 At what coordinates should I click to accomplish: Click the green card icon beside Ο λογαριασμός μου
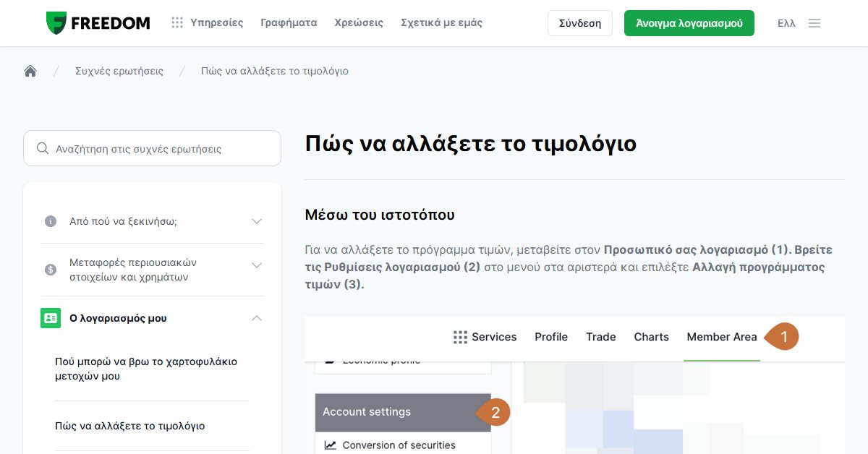pyautogui.click(x=51, y=318)
